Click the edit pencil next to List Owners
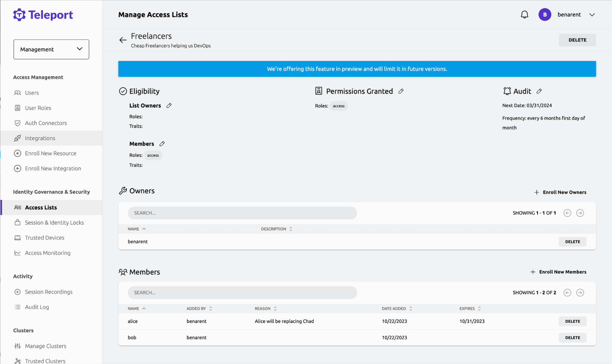The image size is (612, 364). coord(169,105)
